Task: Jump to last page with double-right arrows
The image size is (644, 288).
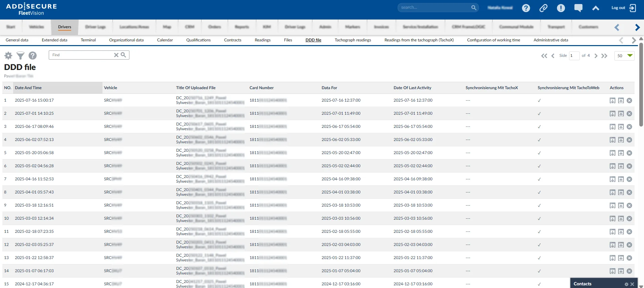Action: (x=604, y=56)
